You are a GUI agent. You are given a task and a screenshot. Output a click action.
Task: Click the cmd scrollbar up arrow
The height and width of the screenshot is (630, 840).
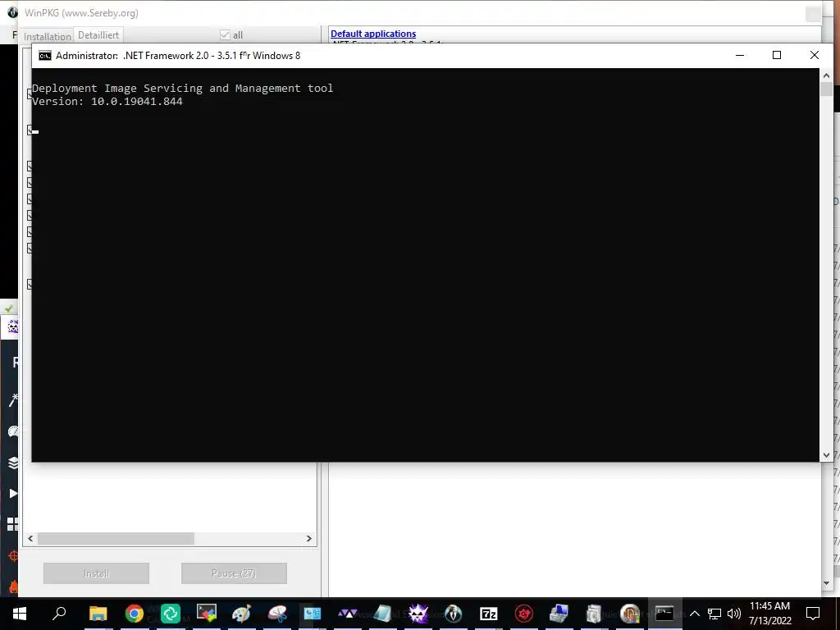pyautogui.click(x=826, y=75)
